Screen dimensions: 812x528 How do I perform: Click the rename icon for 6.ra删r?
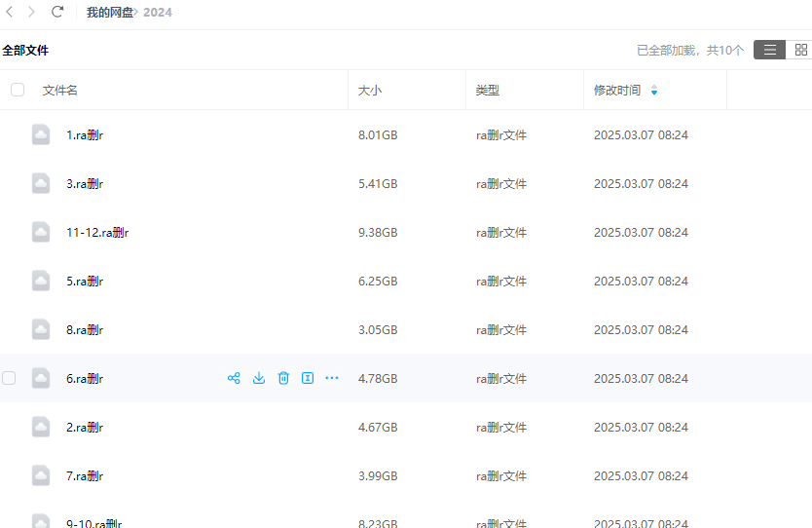[308, 378]
